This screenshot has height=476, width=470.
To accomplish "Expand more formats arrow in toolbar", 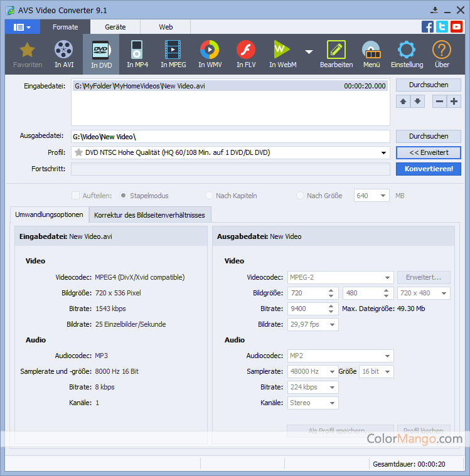I will [309, 52].
